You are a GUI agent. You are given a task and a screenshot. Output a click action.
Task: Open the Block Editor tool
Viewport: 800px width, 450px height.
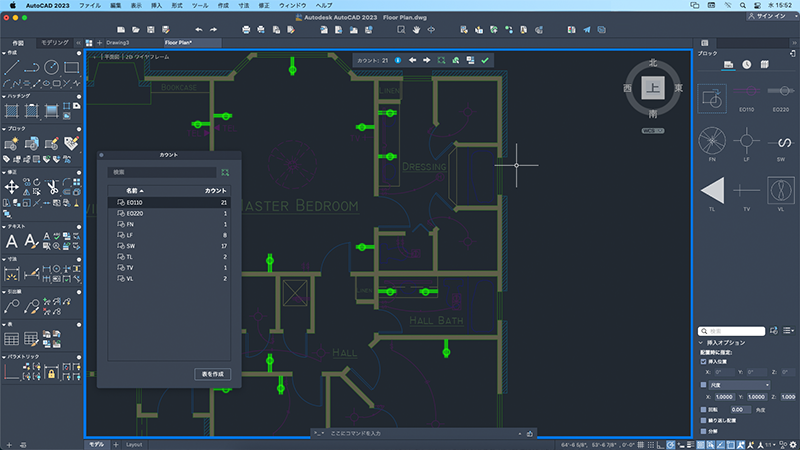tap(52, 144)
